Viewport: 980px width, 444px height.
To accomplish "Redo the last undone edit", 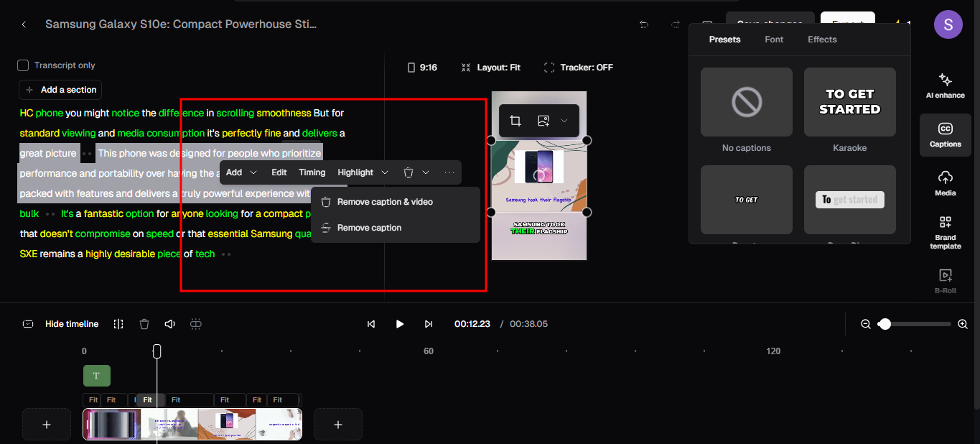I will [x=676, y=24].
